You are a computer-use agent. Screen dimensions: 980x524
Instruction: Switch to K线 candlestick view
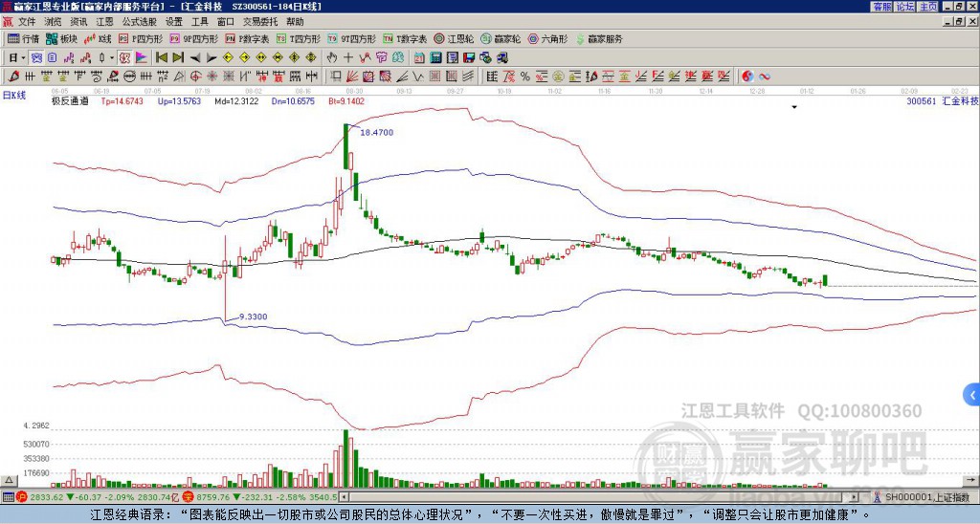pyautogui.click(x=98, y=38)
